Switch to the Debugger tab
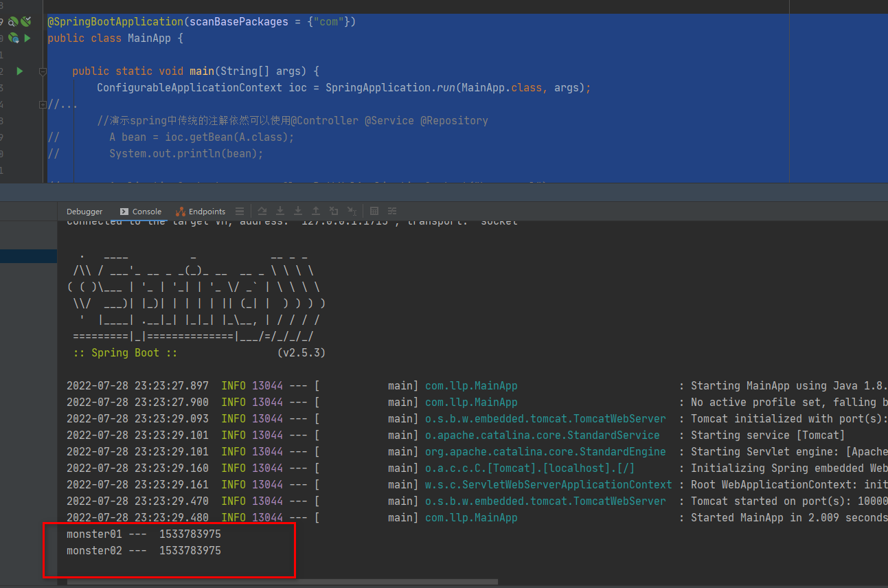 (84, 212)
